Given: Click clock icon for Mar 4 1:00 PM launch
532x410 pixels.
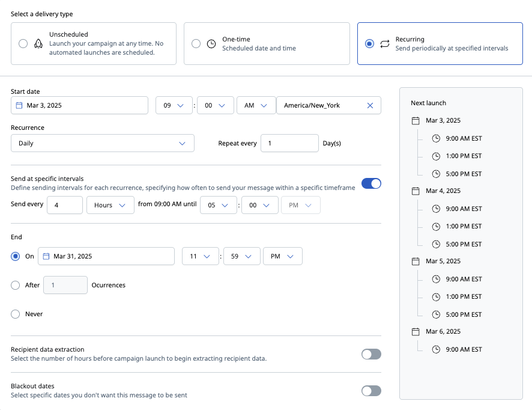Looking at the screenshot, I should [x=436, y=226].
